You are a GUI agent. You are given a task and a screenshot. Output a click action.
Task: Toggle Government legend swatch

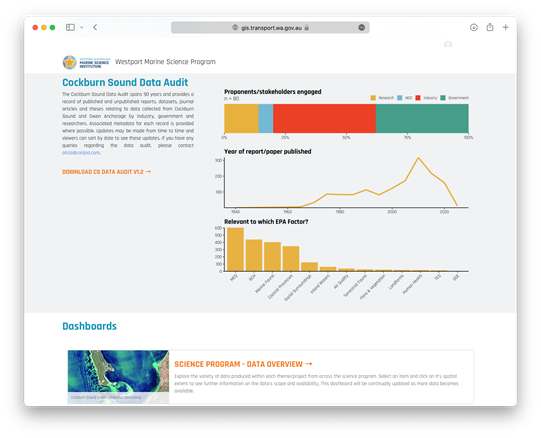(x=443, y=98)
